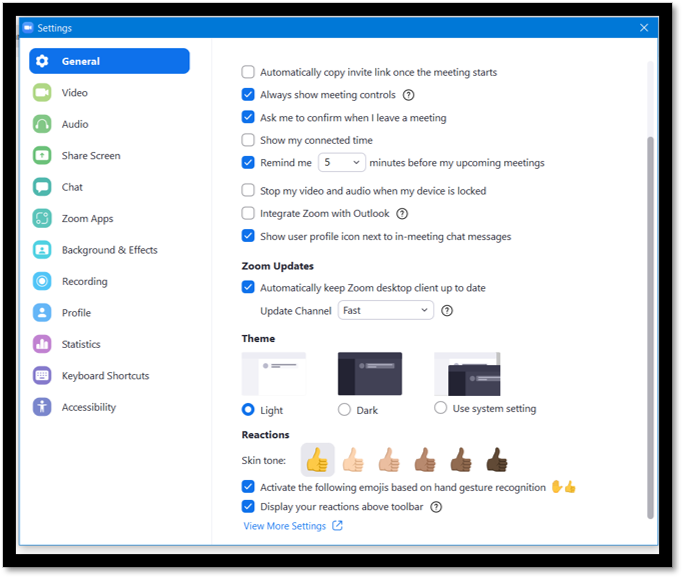Open Video settings camera icon
The width and height of the screenshot is (682, 577).
(x=42, y=93)
